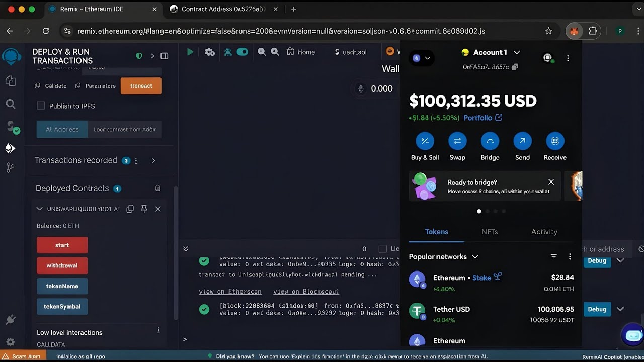Screen dimensions: 644x362
Task: Open view on Etherscan link
Action: point(230,291)
